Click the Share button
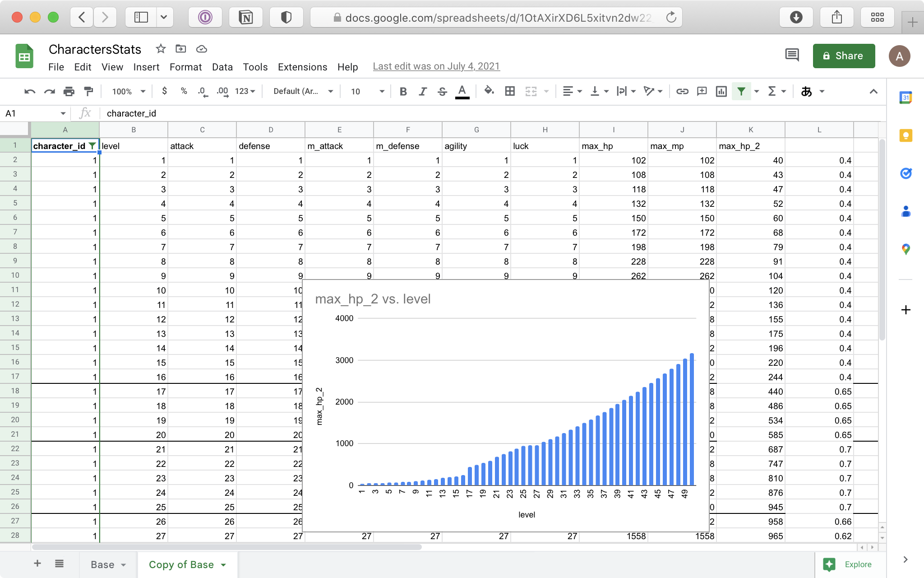 coord(843,56)
